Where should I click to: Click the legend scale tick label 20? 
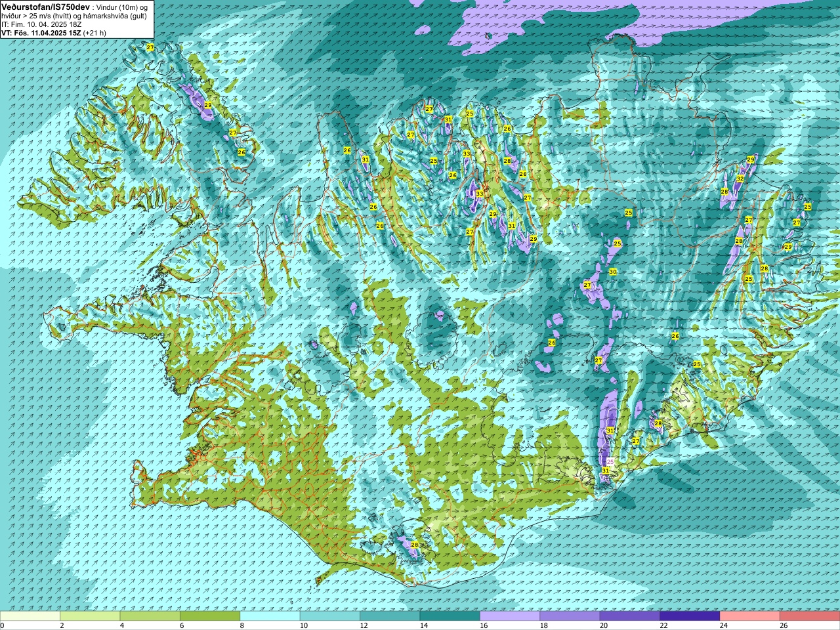click(x=603, y=625)
